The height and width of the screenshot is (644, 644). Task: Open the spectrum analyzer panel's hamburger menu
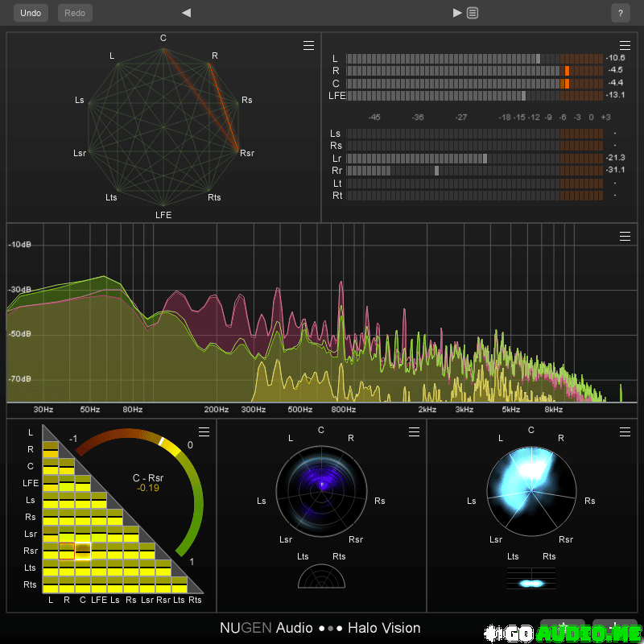pos(625,237)
